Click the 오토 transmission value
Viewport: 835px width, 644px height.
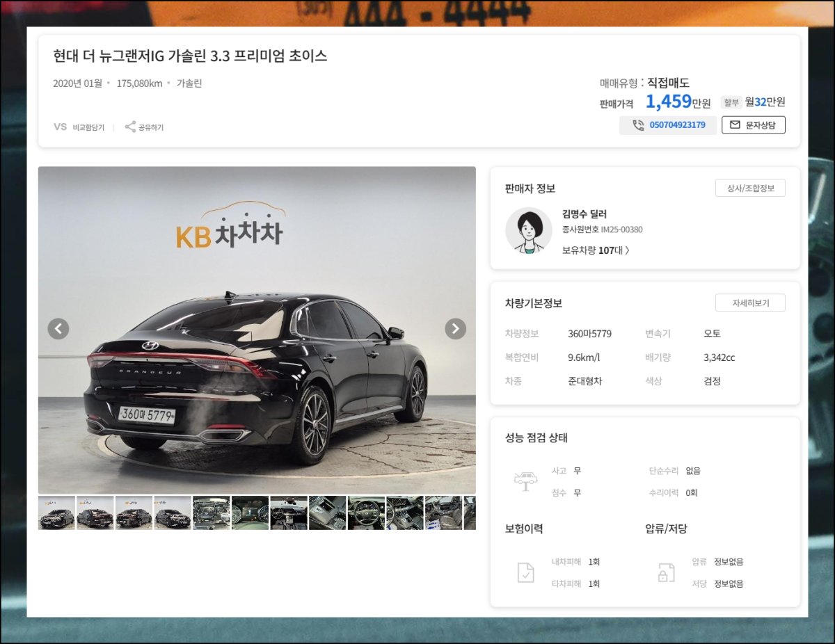tap(712, 334)
